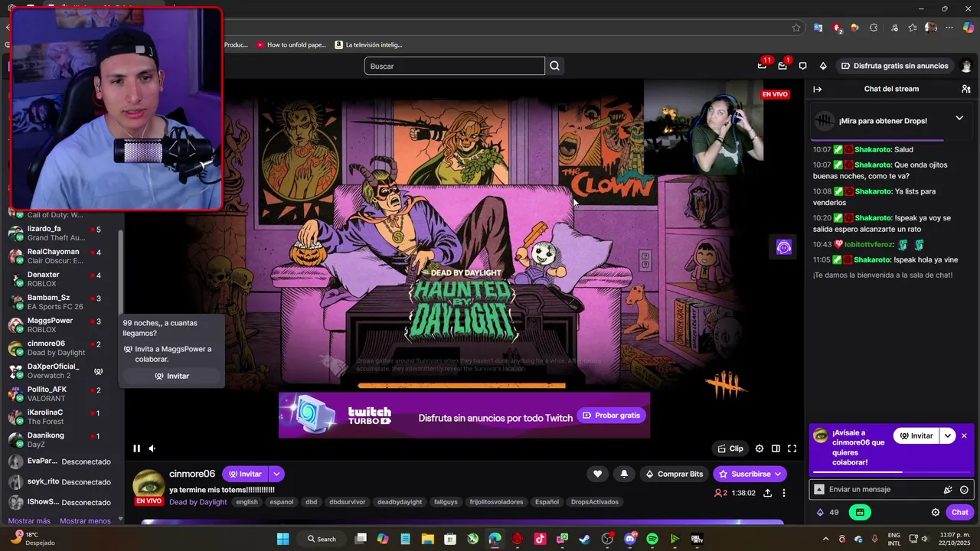Focus the Buscar search field
Screen dimensions: 980x551
[x=455, y=66]
